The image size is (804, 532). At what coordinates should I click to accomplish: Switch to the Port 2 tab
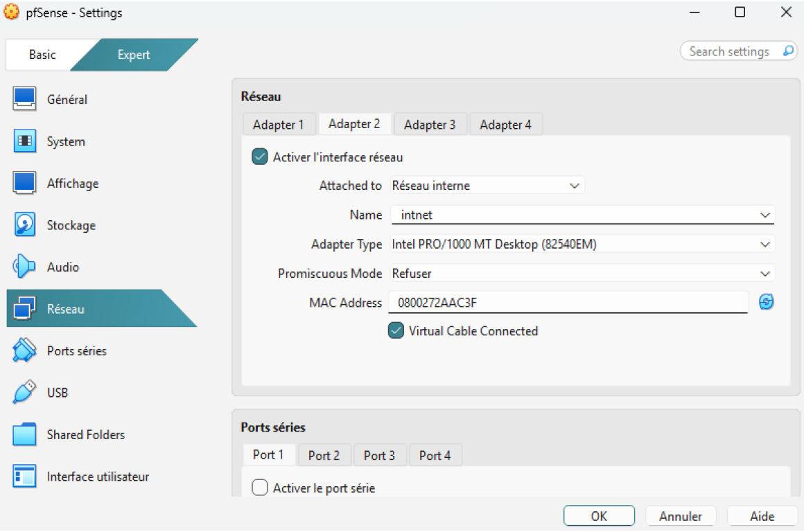[x=324, y=455]
